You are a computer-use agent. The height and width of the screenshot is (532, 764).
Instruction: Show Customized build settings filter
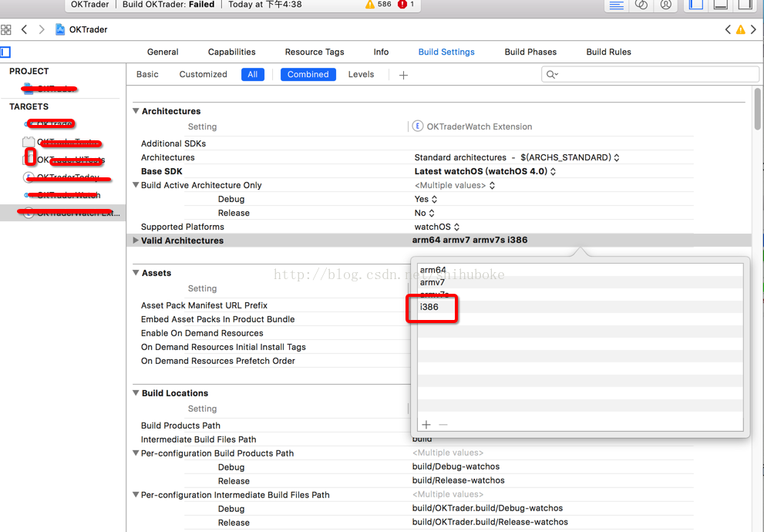(x=204, y=75)
